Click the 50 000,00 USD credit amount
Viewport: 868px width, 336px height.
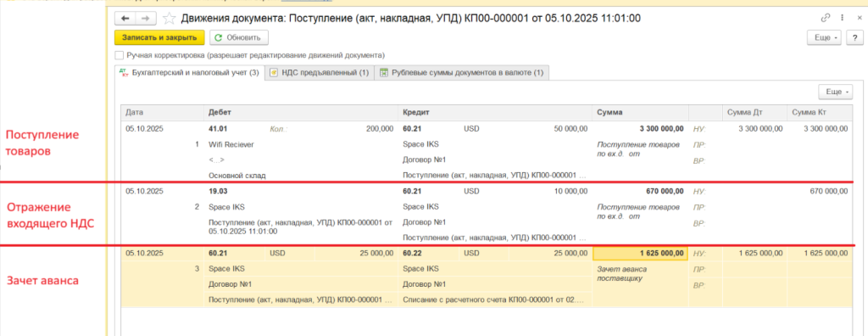pos(570,129)
